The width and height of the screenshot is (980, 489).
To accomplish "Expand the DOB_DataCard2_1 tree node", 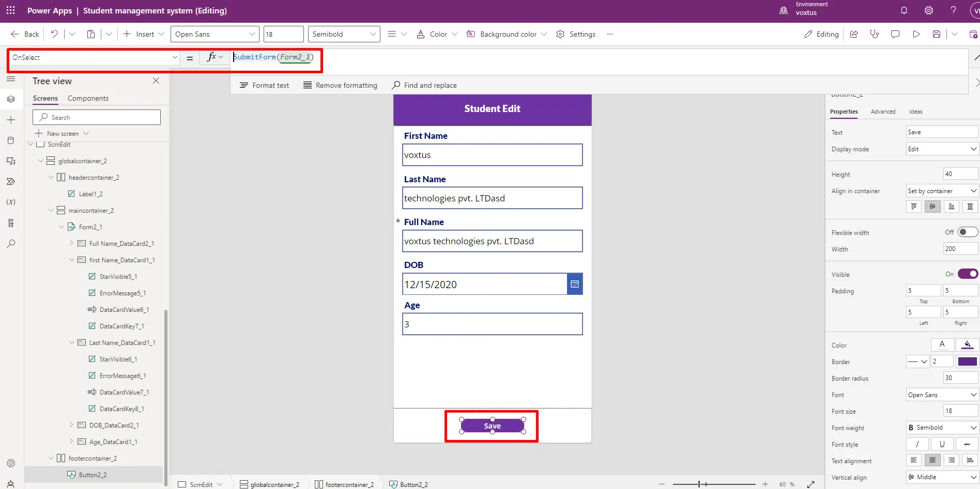I will tap(72, 425).
